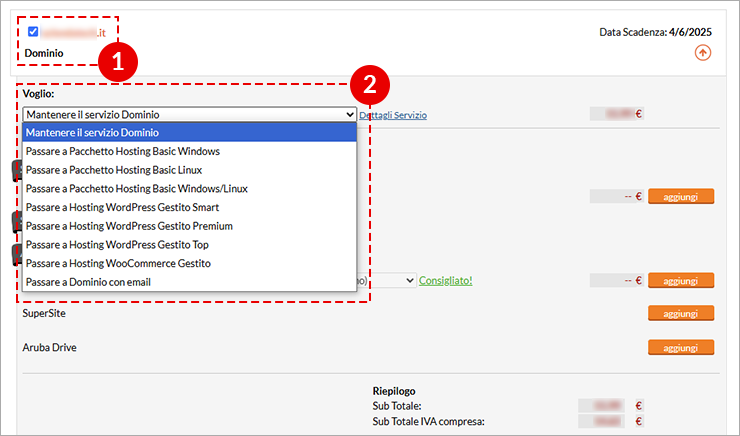The image size is (740, 436).
Task: Choose Passare a Hosting WooCommerce Gestito
Action: click(x=190, y=263)
